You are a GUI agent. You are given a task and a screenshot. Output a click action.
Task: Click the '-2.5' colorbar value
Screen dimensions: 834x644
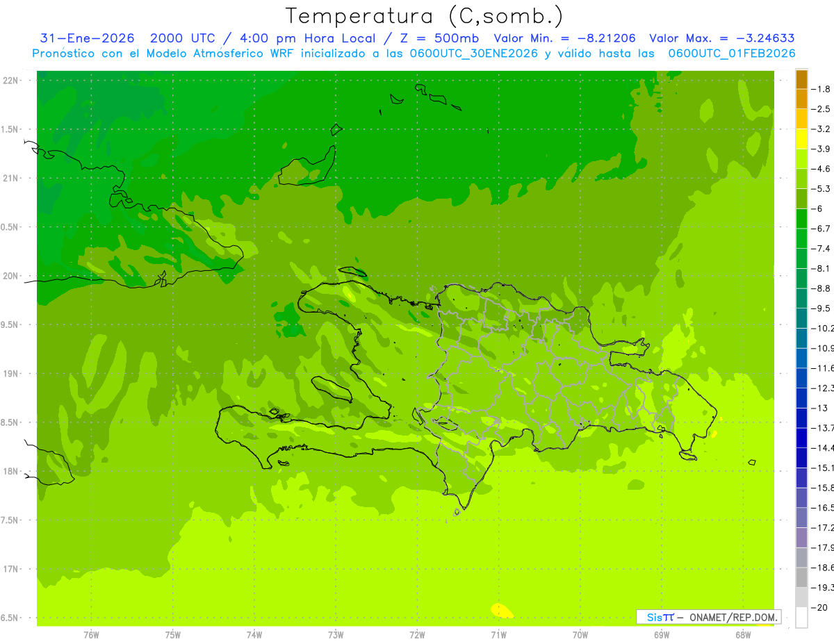821,109
